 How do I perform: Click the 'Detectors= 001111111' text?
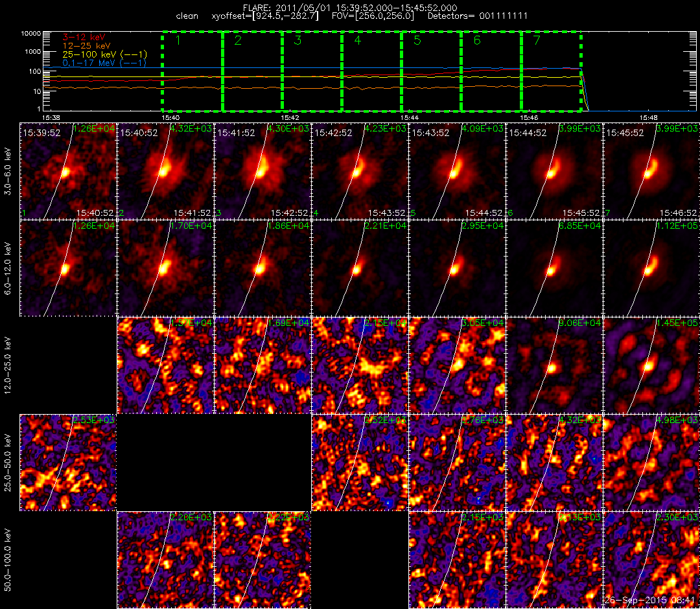click(x=478, y=16)
